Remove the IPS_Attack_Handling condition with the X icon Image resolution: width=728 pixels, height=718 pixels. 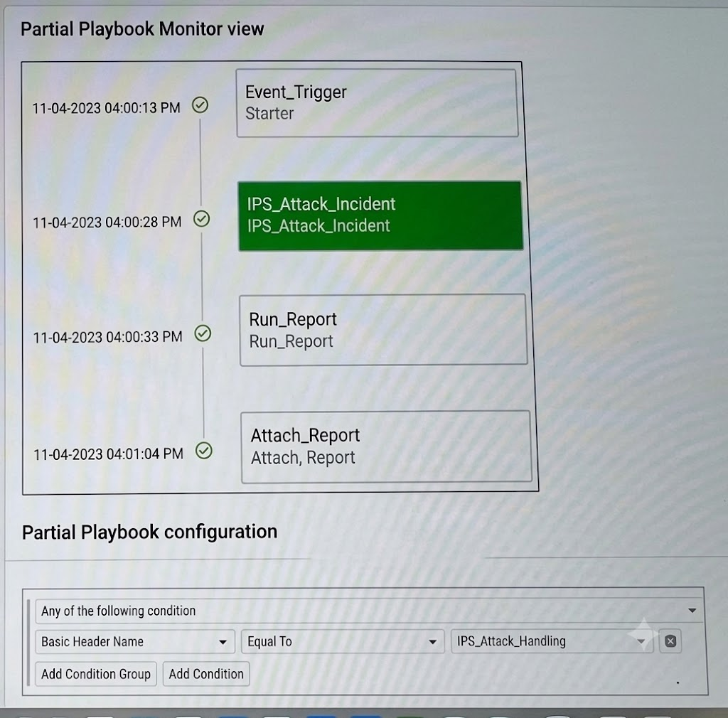[x=670, y=641]
